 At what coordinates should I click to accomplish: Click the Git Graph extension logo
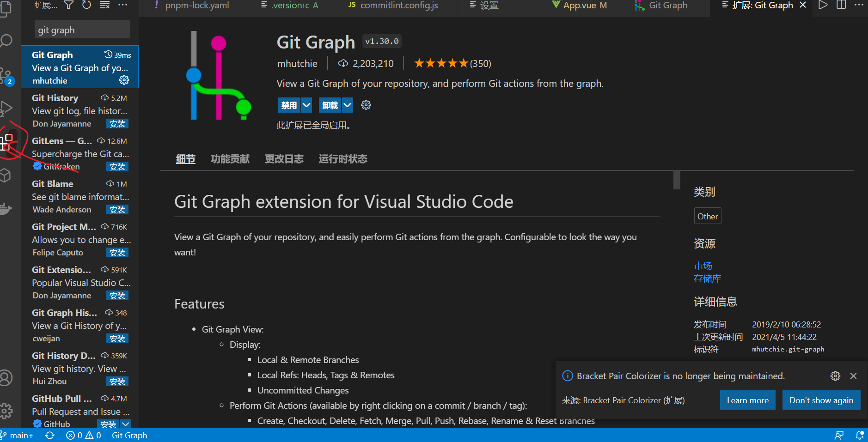218,76
